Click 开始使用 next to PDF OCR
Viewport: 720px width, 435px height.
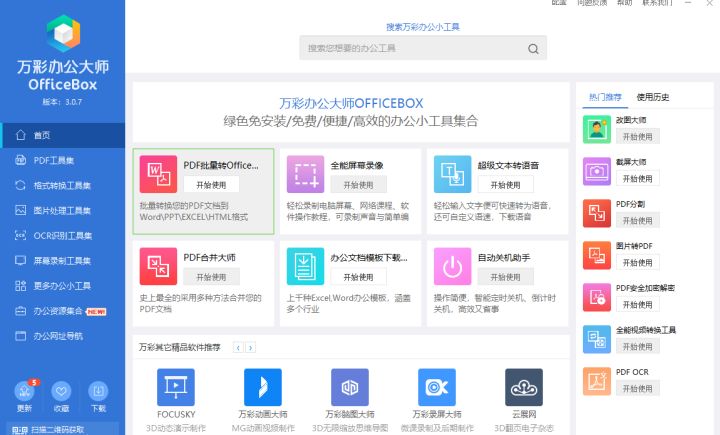coord(637,389)
